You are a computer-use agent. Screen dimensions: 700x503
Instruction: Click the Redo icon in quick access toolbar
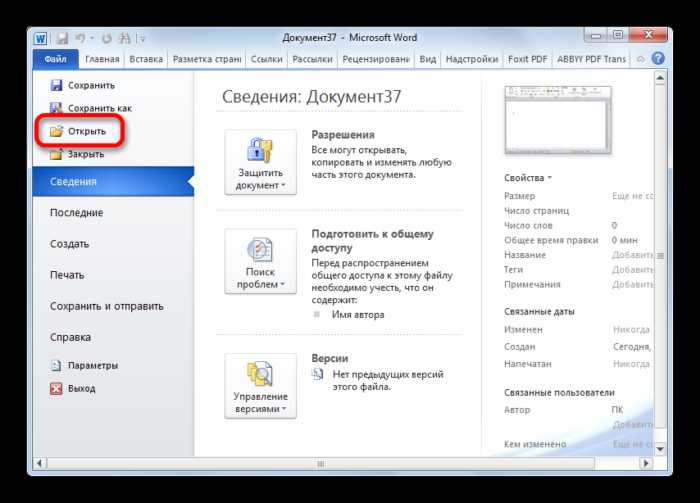106,38
